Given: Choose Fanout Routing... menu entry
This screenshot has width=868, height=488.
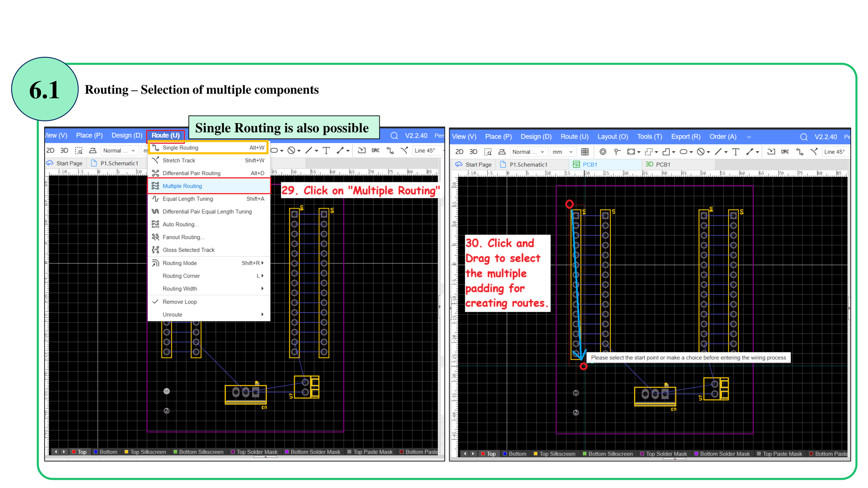Looking at the screenshot, I should point(209,237).
